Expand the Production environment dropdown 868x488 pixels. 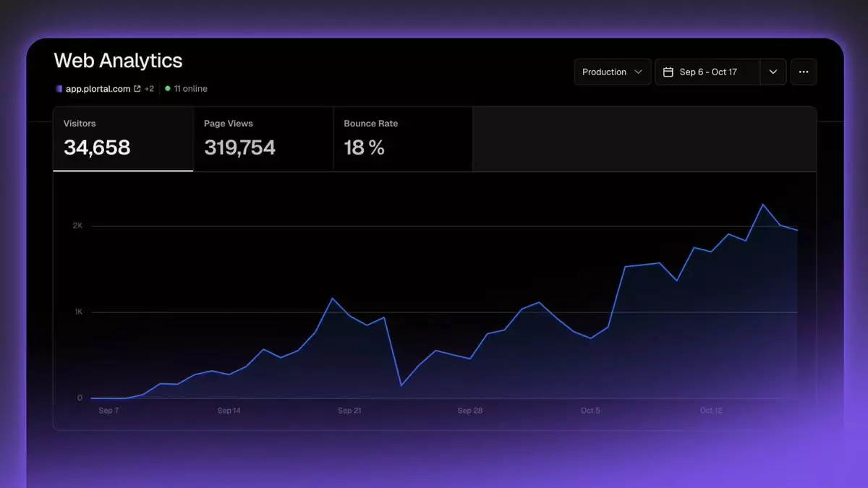(x=612, y=72)
